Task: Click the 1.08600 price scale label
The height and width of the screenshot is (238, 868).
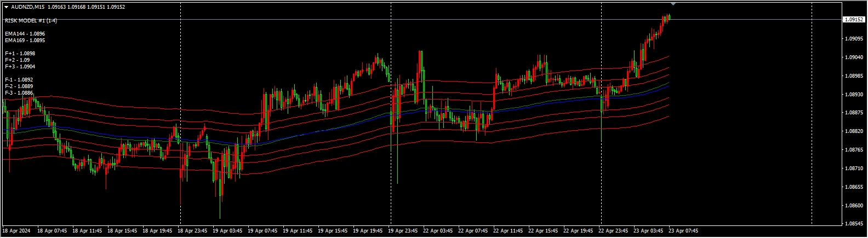Action: (854, 206)
